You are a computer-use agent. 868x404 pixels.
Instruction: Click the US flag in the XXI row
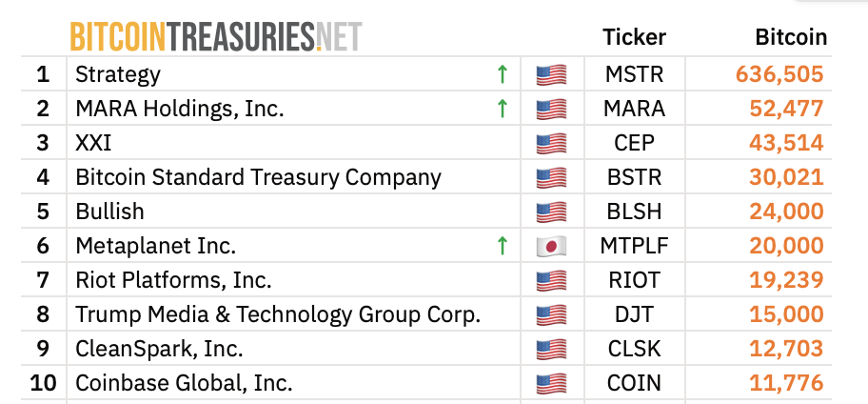click(x=551, y=143)
